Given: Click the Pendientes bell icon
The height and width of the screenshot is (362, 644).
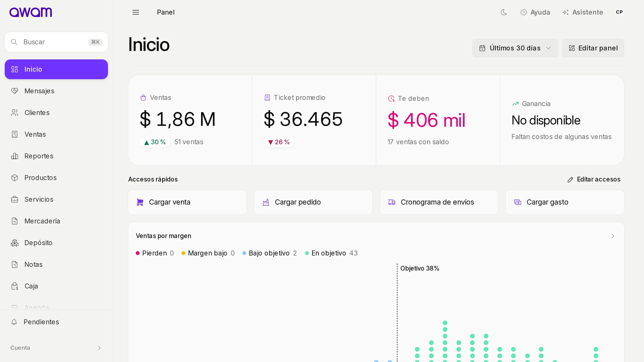Looking at the screenshot, I should (x=14, y=322).
